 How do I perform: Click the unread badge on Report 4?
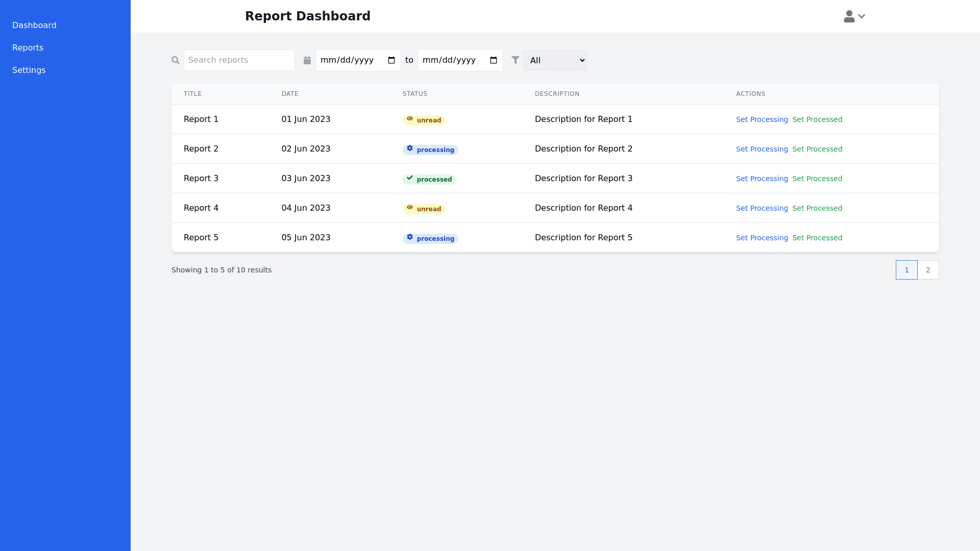pos(424,209)
